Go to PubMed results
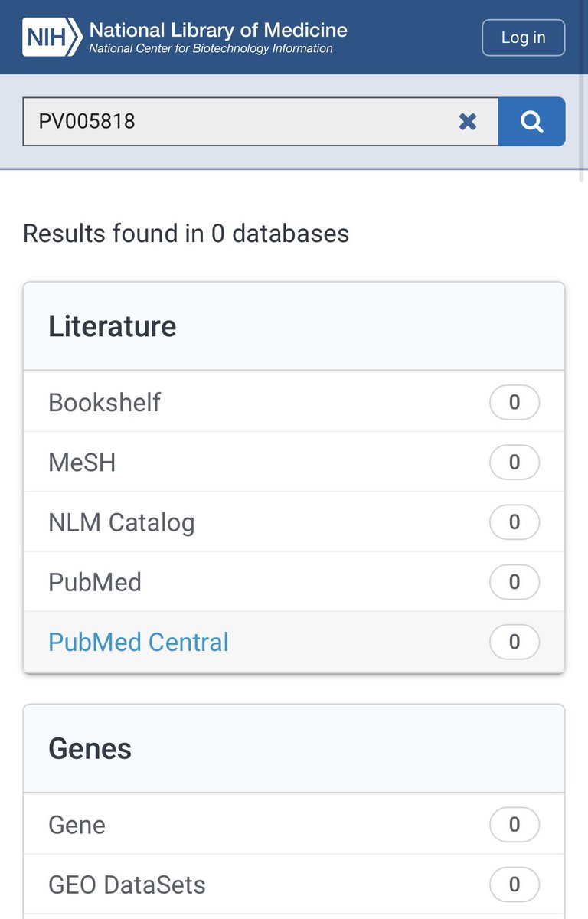This screenshot has height=919, width=588. pos(95,582)
